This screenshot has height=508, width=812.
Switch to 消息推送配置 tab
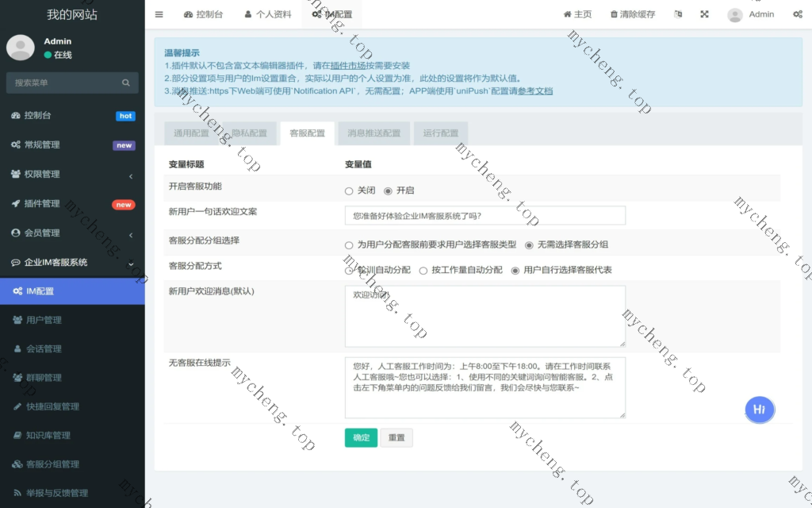(374, 133)
